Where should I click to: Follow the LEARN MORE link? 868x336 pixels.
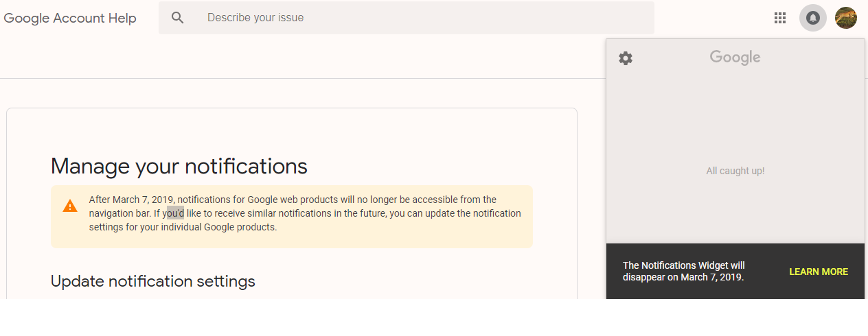click(x=819, y=272)
